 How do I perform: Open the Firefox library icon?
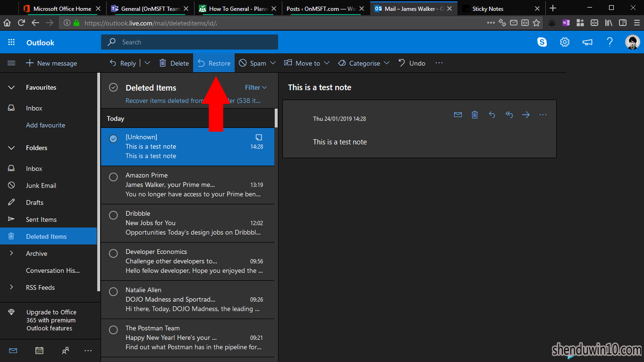pos(609,22)
